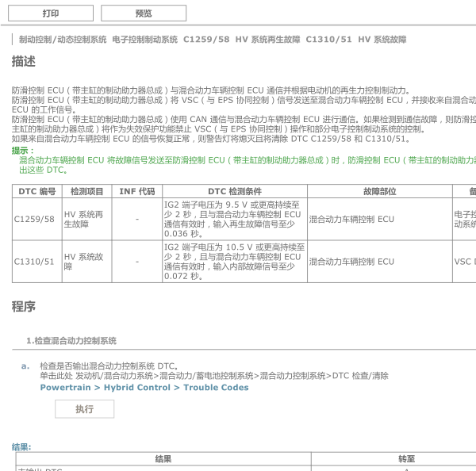The width and height of the screenshot is (476, 471).
Task: Click the 检测项目 column header
Action: coord(86,191)
